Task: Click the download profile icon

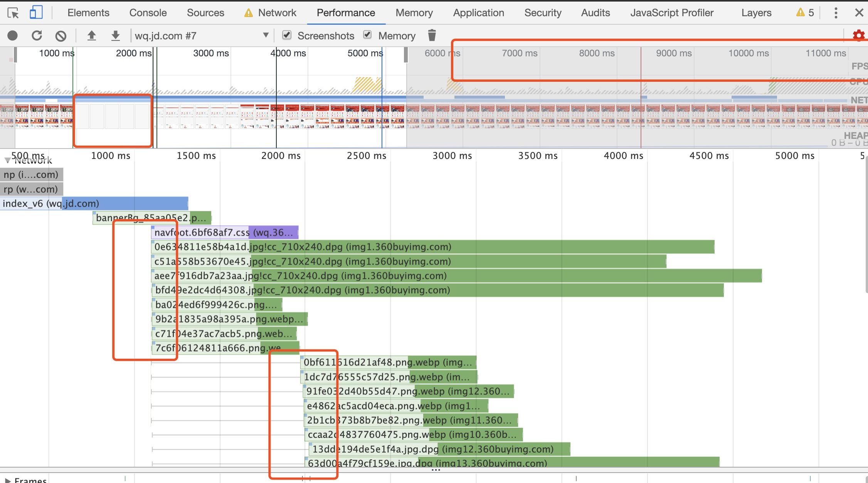Action: pyautogui.click(x=113, y=34)
